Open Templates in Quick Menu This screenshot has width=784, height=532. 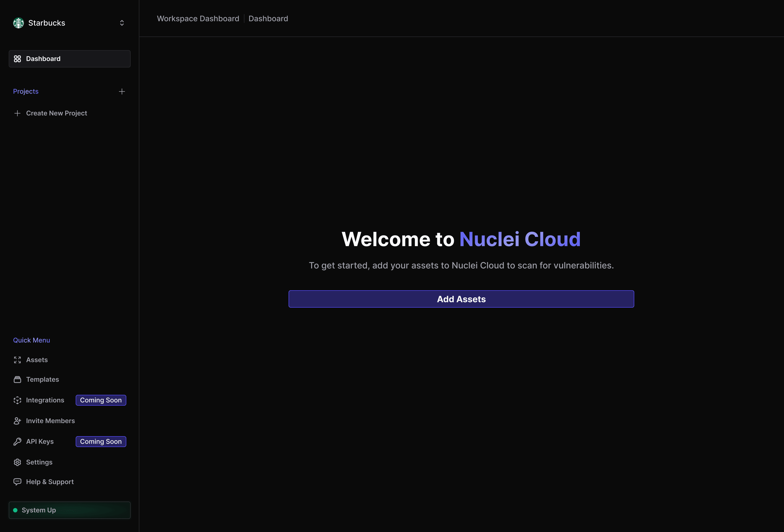coord(42,380)
